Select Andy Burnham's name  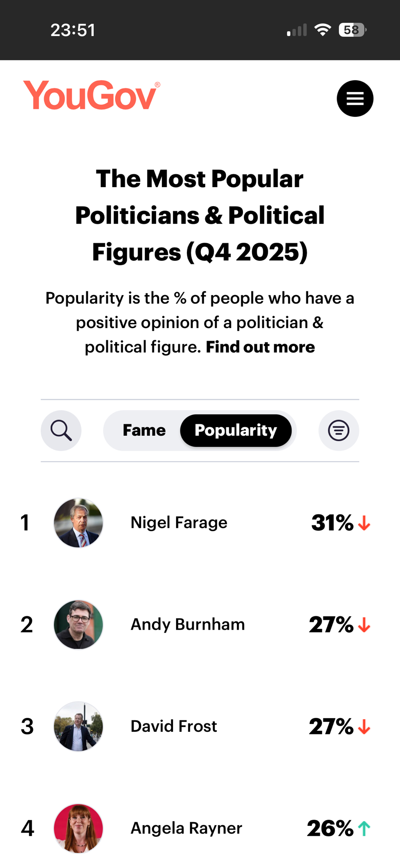point(187,625)
